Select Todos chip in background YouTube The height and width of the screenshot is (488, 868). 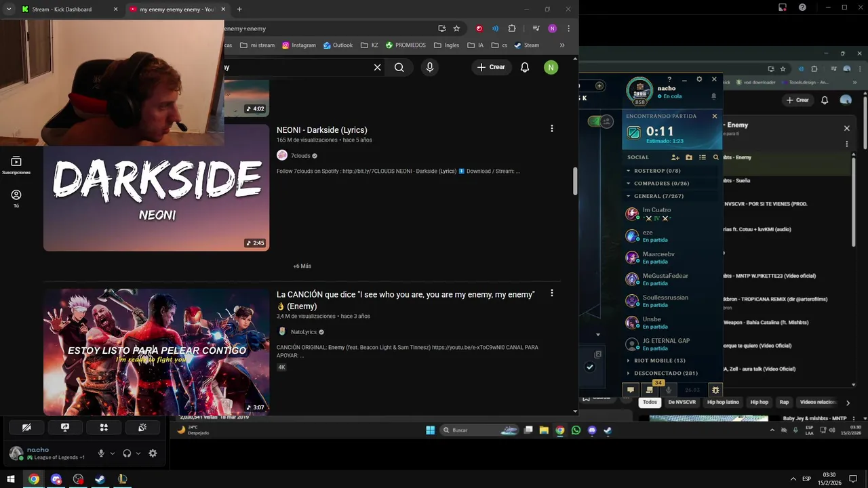pyautogui.click(x=650, y=402)
